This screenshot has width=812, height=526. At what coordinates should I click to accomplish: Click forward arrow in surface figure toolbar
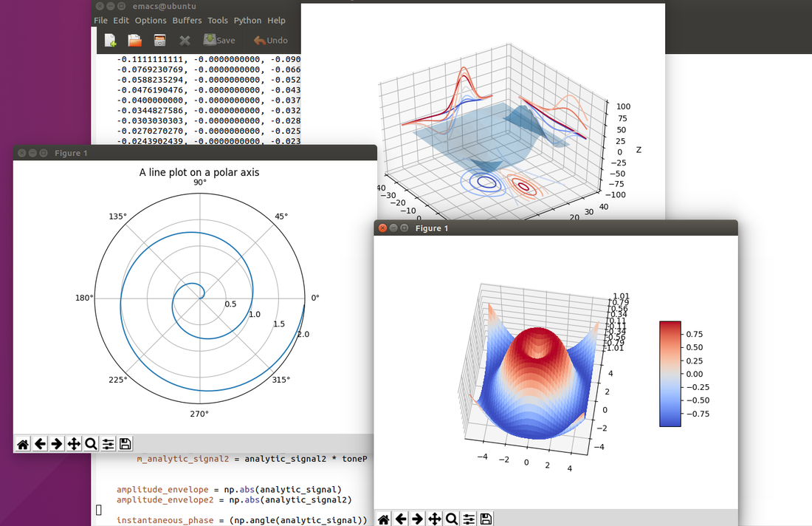tap(417, 519)
